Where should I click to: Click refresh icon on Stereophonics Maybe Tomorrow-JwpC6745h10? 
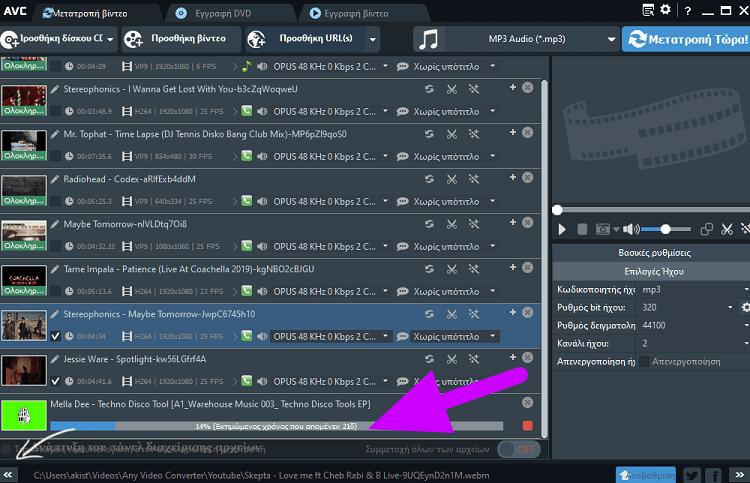point(429,314)
